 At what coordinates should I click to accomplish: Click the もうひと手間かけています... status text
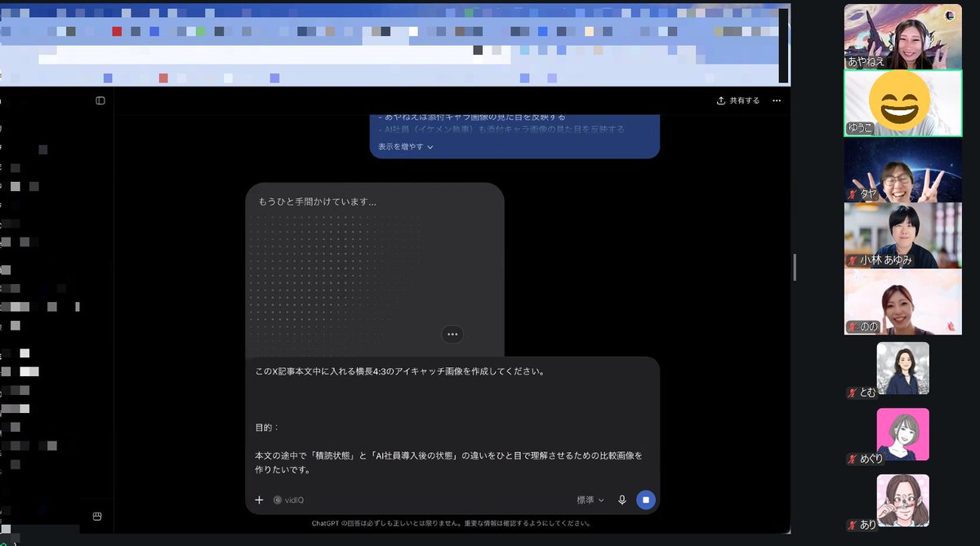point(317,202)
